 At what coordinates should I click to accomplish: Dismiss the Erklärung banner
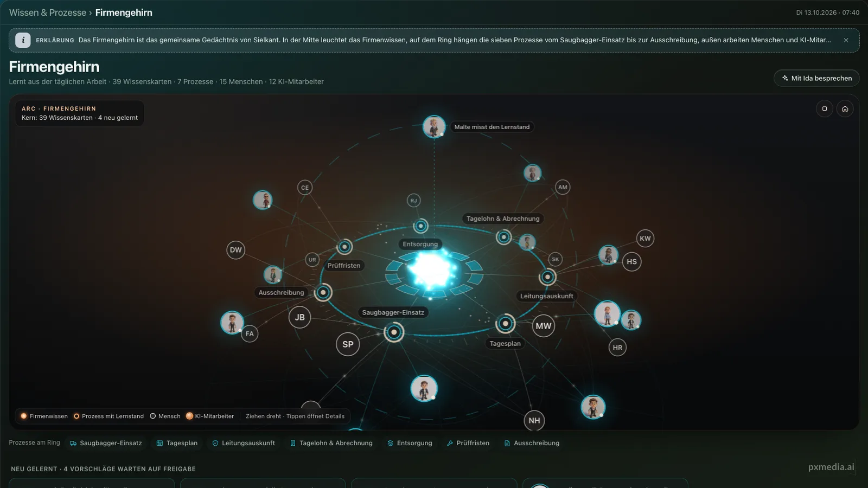[x=846, y=40]
